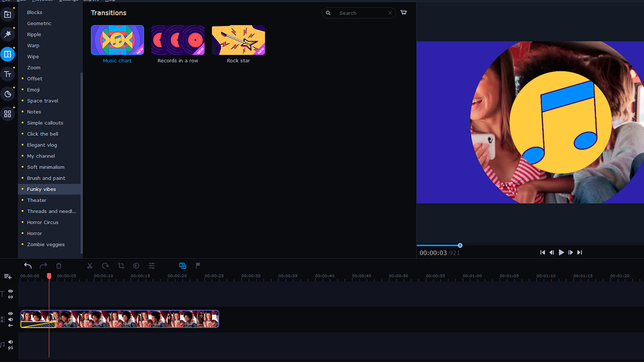Open the media import panel
The image size is (644, 362).
coord(8,15)
